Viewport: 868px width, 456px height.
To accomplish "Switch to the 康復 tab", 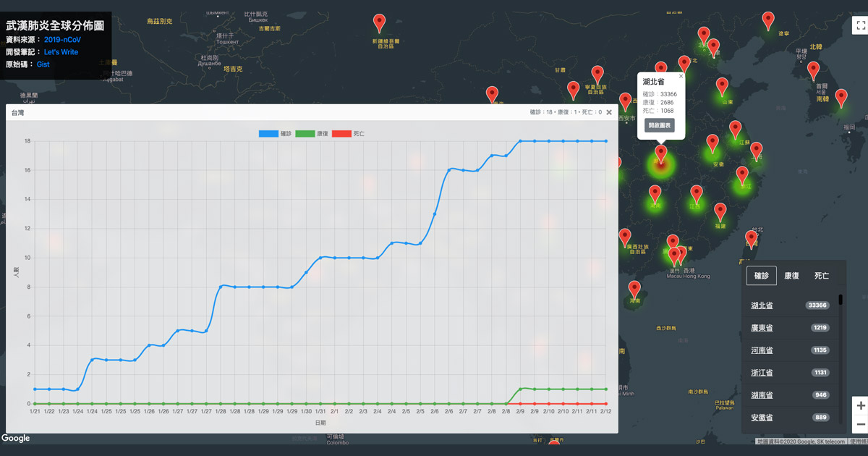I will pyautogui.click(x=791, y=276).
